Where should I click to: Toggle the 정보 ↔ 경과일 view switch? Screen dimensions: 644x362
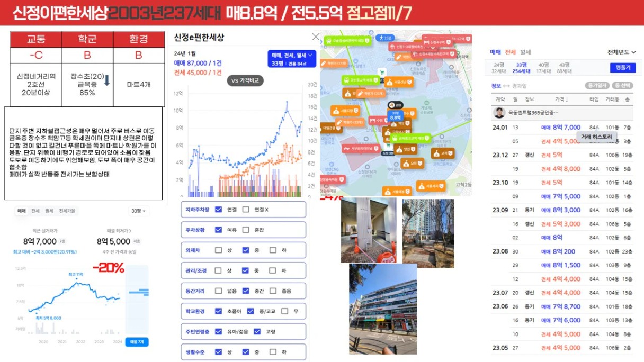(509, 86)
